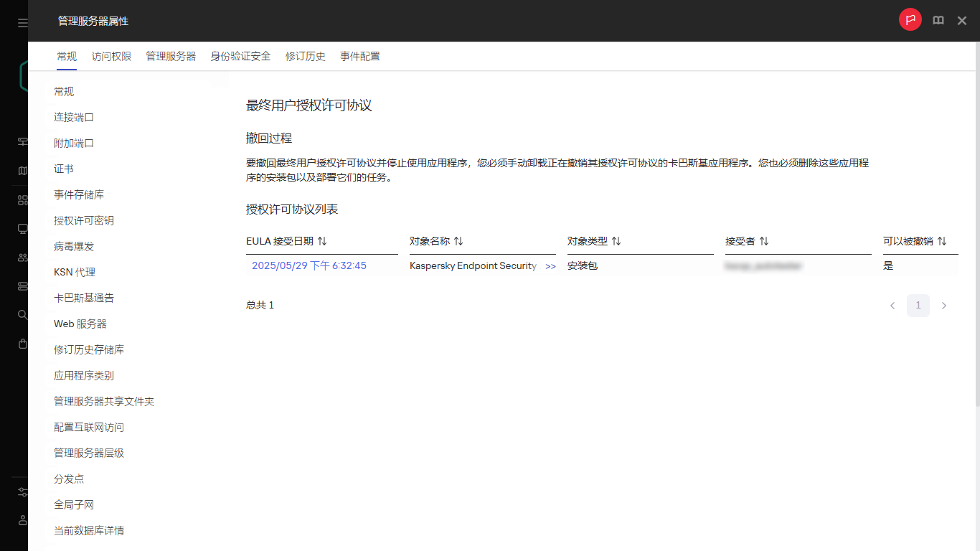Expand Kaspersky Endpoint Security entry details
980x551 pixels.
point(550,265)
